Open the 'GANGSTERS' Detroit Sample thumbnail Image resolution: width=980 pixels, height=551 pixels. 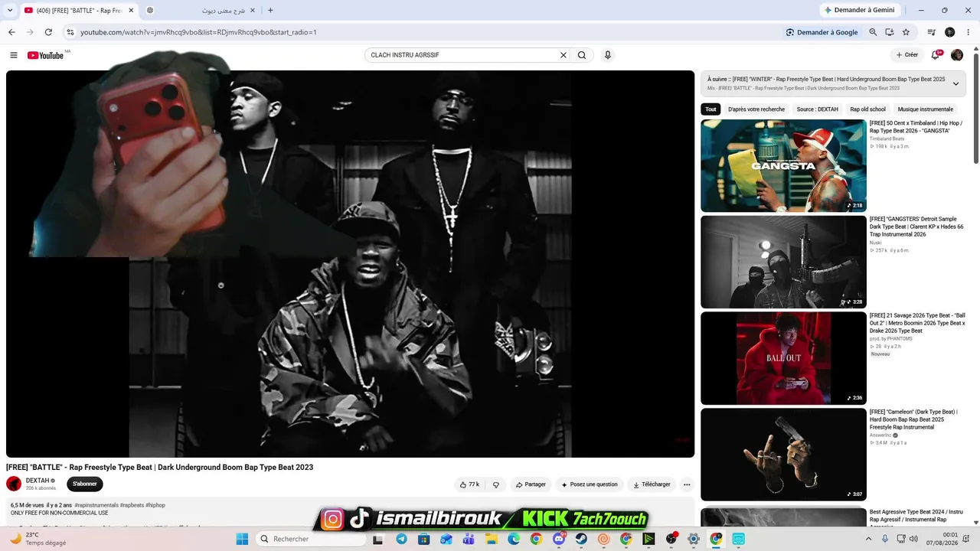783,262
